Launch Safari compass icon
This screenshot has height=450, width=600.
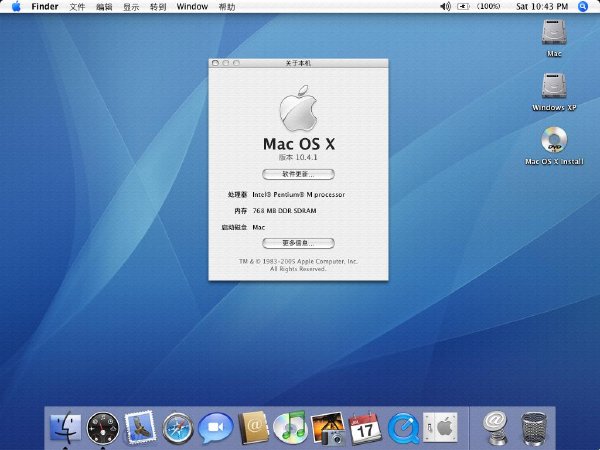pos(178,428)
